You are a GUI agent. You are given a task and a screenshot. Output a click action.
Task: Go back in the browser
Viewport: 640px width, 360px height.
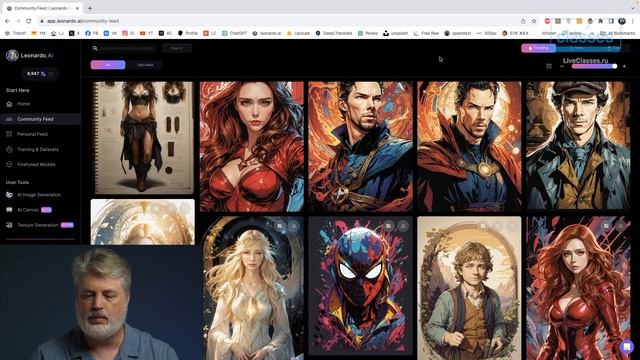(7, 21)
